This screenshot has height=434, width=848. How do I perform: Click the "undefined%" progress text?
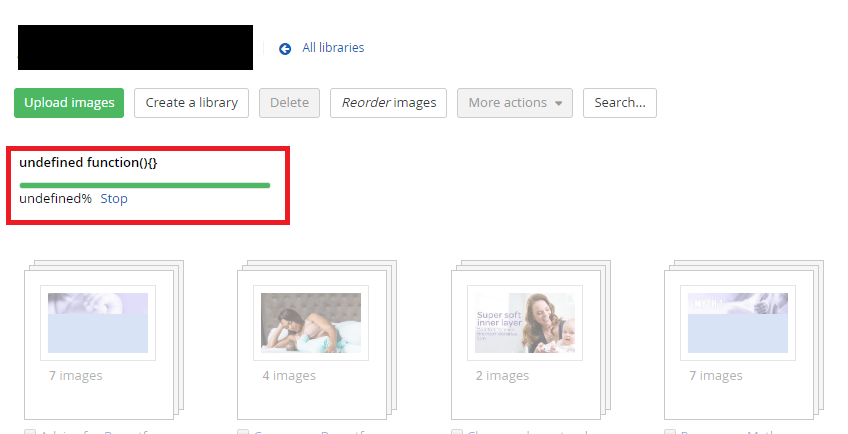(x=56, y=199)
